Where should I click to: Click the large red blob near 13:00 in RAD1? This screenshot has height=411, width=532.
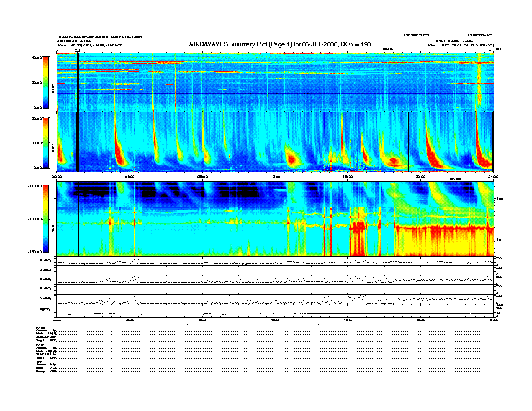(x=292, y=158)
